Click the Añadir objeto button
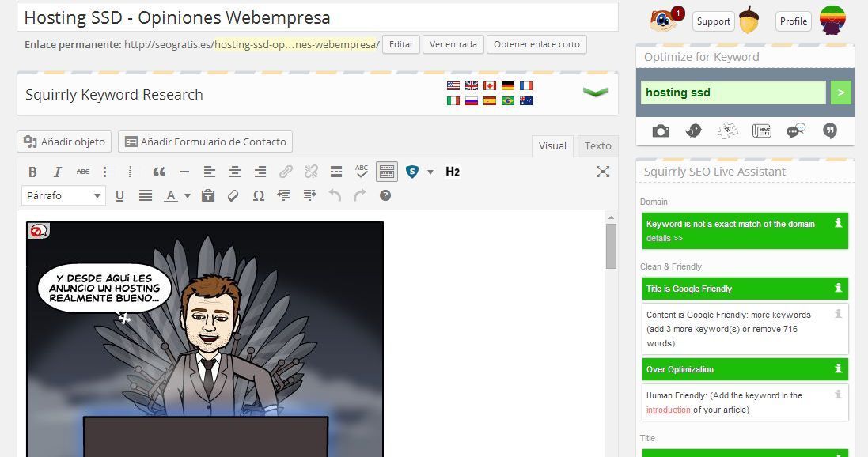 click(x=64, y=142)
